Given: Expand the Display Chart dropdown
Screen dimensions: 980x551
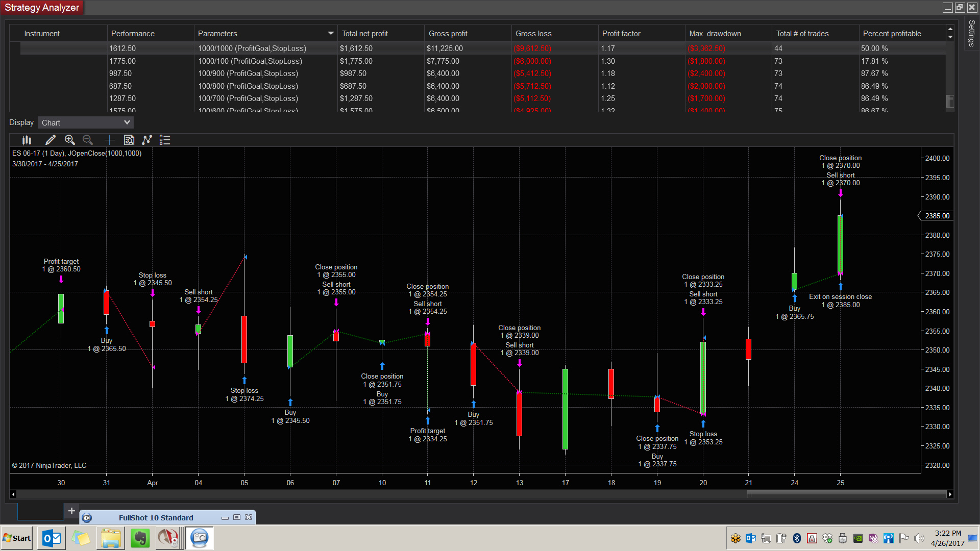Looking at the screenshot, I should 86,122.
